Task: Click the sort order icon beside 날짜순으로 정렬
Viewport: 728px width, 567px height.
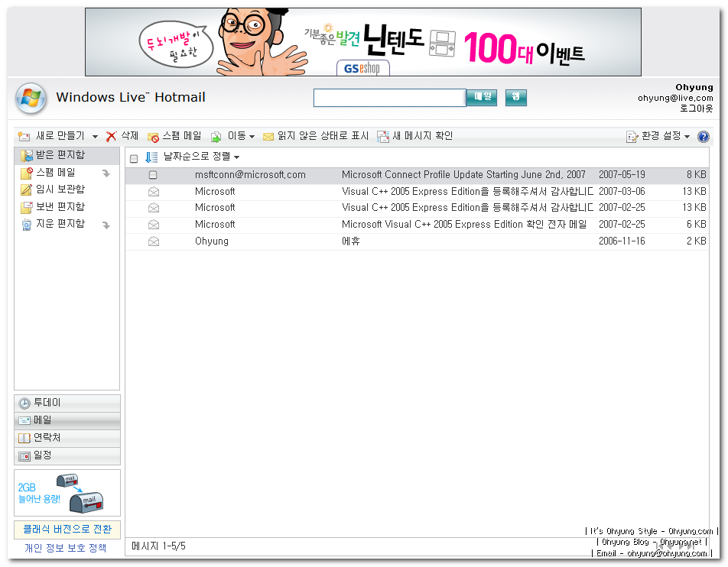Action: [x=151, y=157]
